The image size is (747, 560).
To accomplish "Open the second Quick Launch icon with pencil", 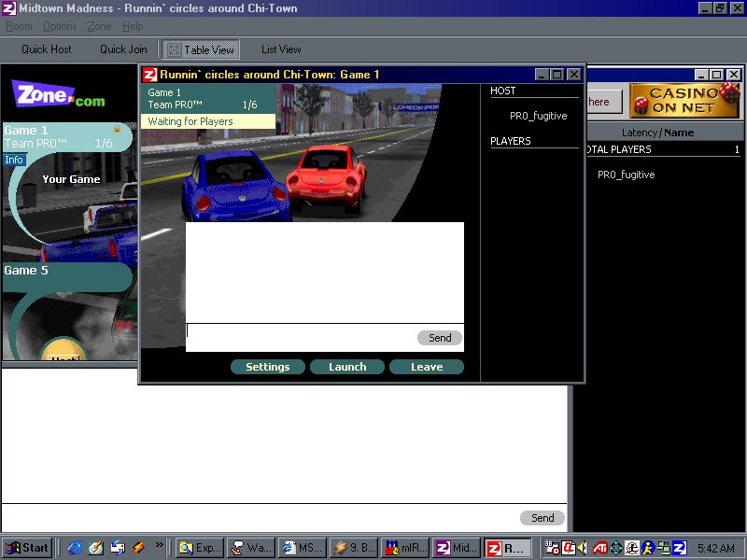I will click(96, 548).
